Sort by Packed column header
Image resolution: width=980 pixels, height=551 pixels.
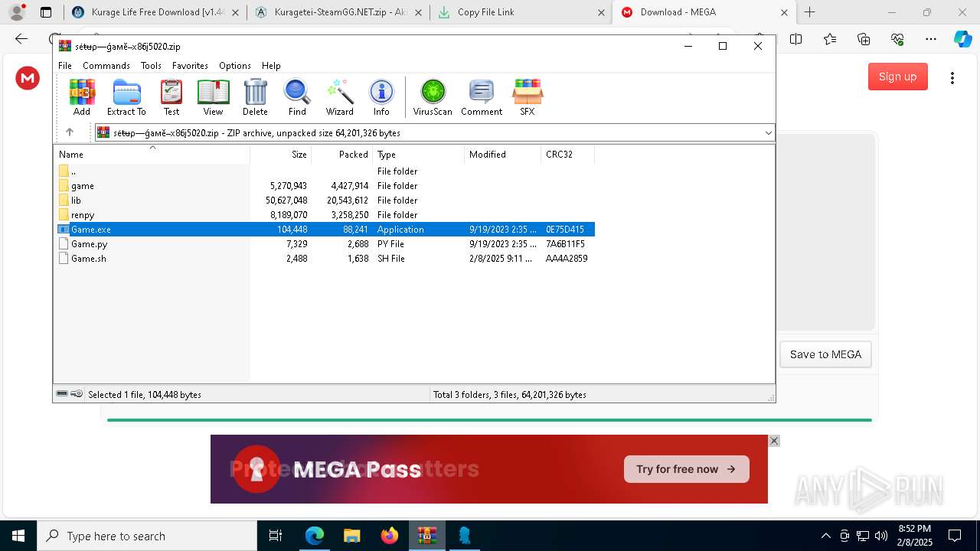click(x=342, y=155)
